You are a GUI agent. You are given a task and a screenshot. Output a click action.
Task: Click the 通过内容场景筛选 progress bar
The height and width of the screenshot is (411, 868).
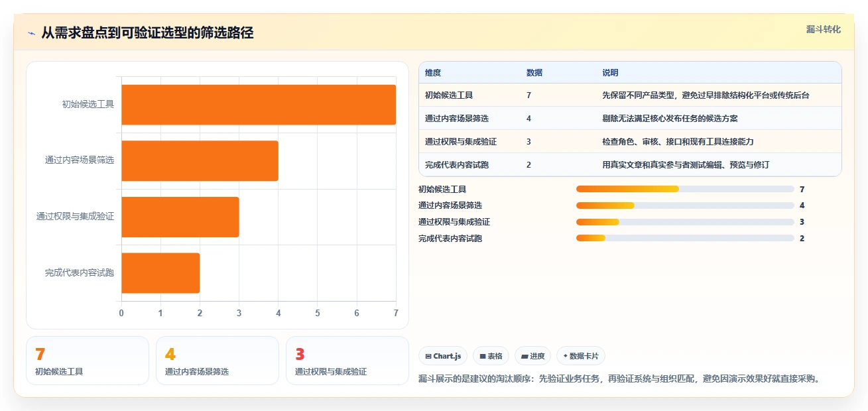[x=685, y=206]
